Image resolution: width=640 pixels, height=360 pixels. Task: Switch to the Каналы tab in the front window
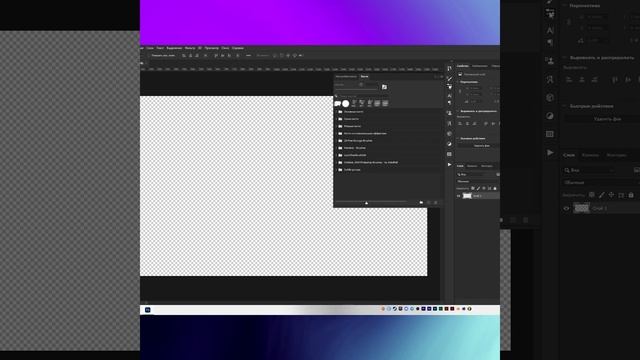click(472, 166)
